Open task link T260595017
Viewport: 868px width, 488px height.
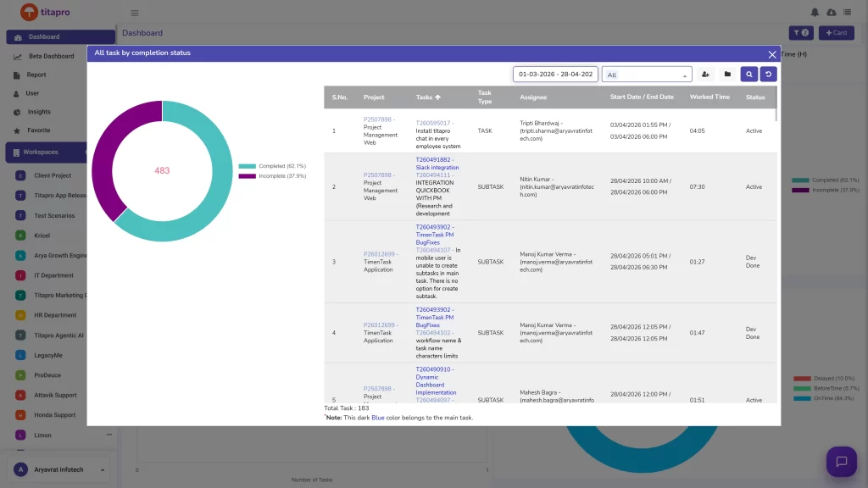433,124
